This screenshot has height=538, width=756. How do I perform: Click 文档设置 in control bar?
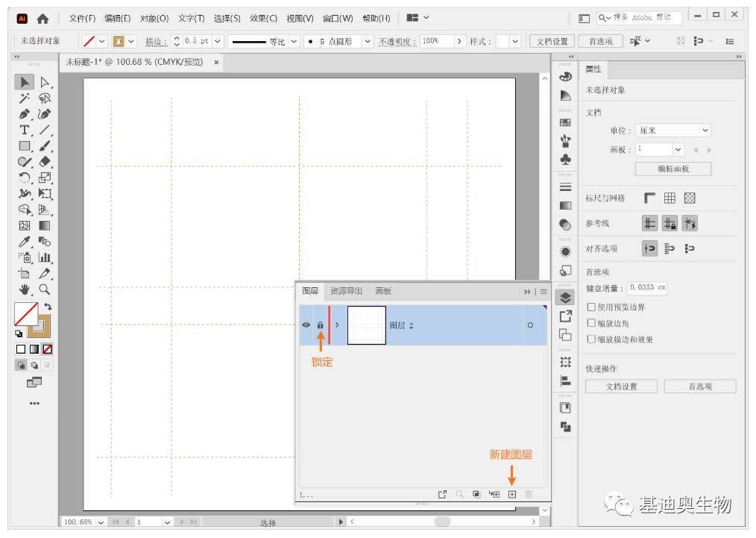tap(552, 42)
